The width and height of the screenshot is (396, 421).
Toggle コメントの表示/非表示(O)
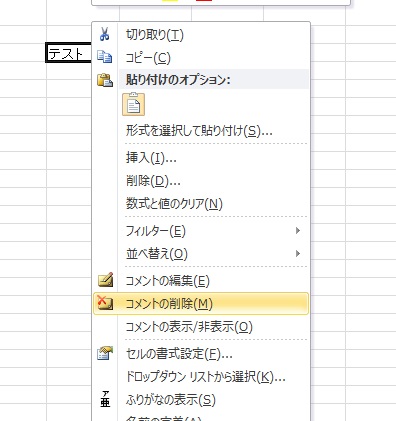[189, 327]
